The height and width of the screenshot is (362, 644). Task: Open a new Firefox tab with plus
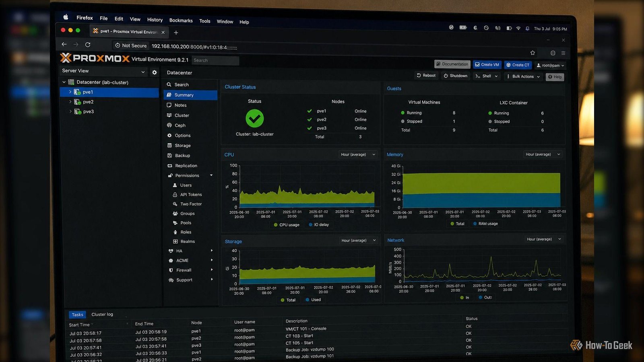pyautogui.click(x=176, y=33)
